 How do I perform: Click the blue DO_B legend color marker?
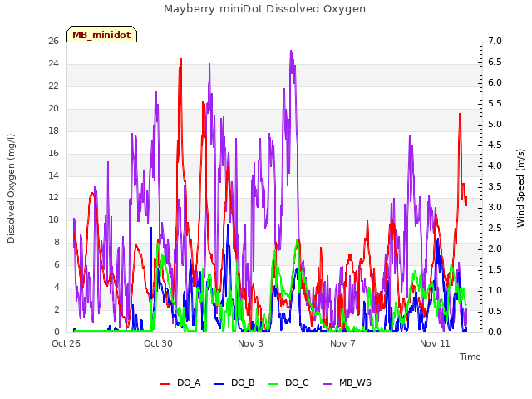(219, 384)
